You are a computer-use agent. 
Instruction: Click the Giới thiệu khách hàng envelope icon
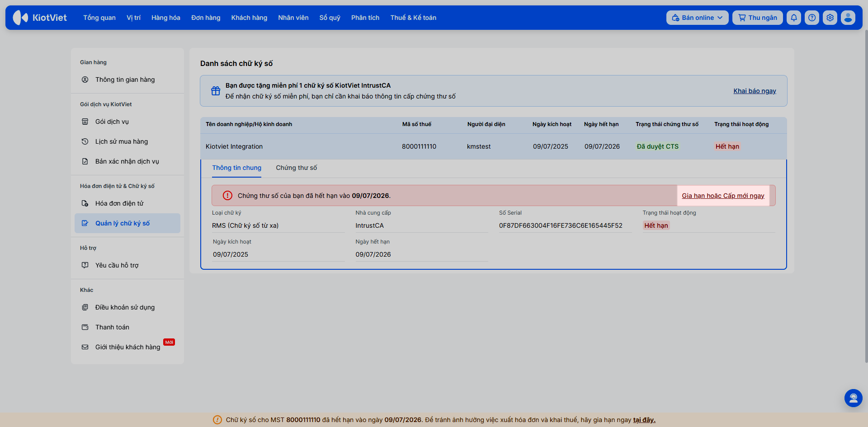pos(85,347)
